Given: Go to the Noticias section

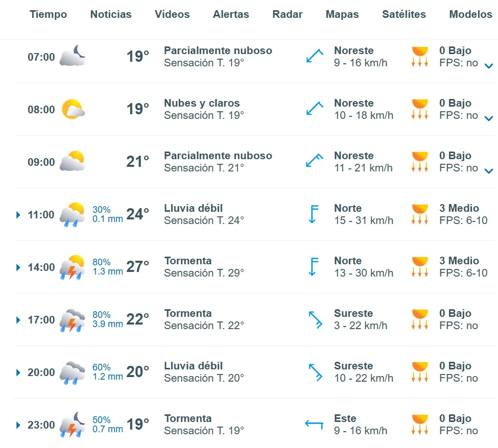Looking at the screenshot, I should pos(111,14).
